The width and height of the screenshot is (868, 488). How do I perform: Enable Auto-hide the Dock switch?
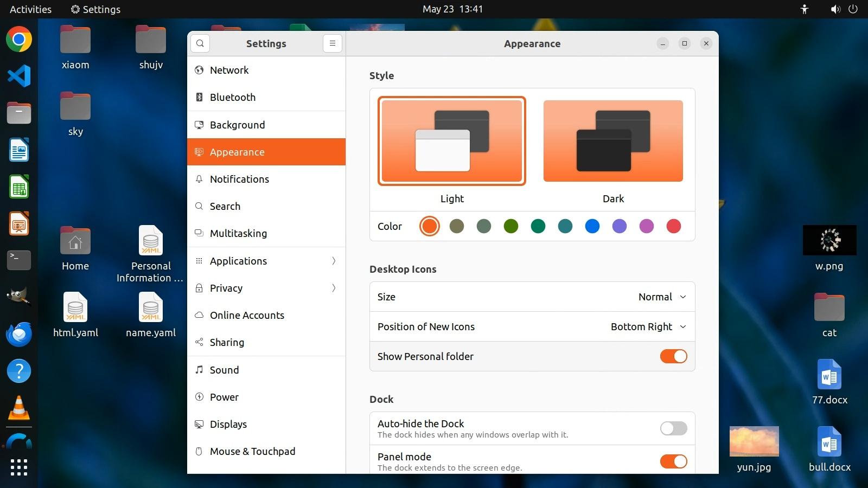coord(673,428)
